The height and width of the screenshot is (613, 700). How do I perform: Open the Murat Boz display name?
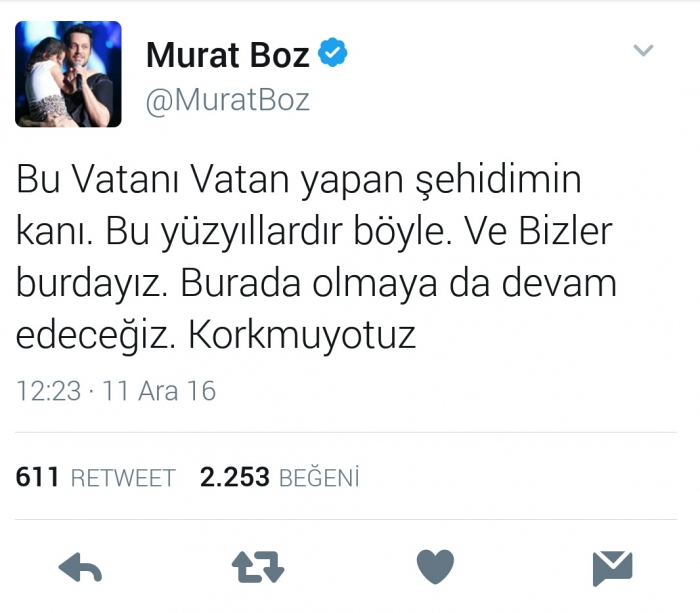tap(228, 55)
